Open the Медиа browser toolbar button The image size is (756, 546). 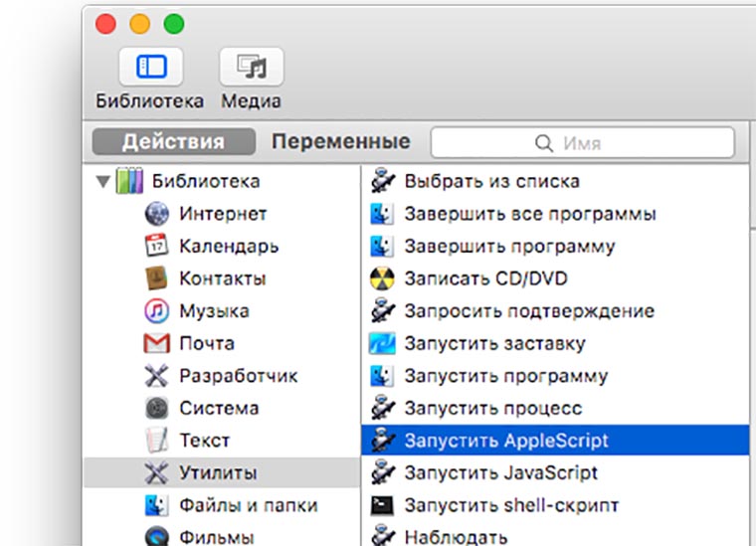(252, 67)
